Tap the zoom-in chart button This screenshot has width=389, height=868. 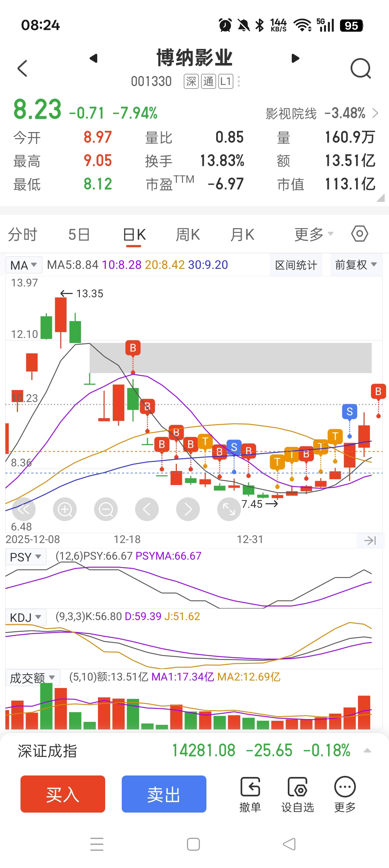(65, 509)
